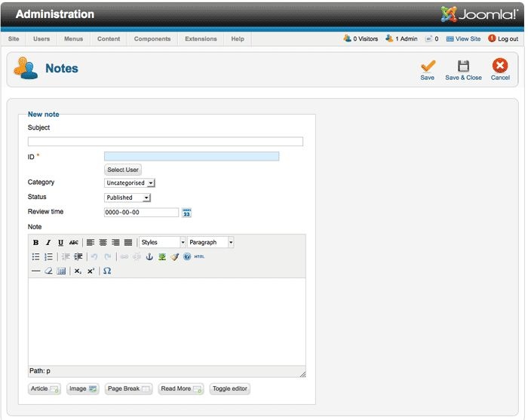528x420 pixels.
Task: Justify text fully in editor
Action: point(128,242)
